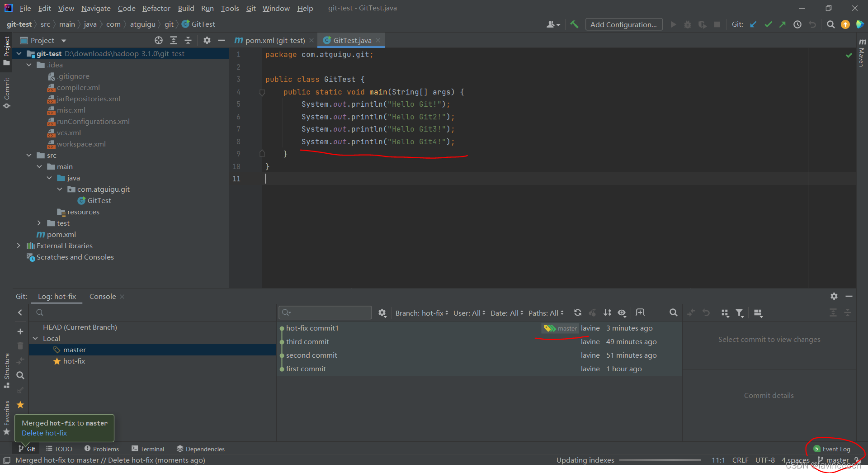Click the Find magnifier in Git log

click(x=674, y=313)
